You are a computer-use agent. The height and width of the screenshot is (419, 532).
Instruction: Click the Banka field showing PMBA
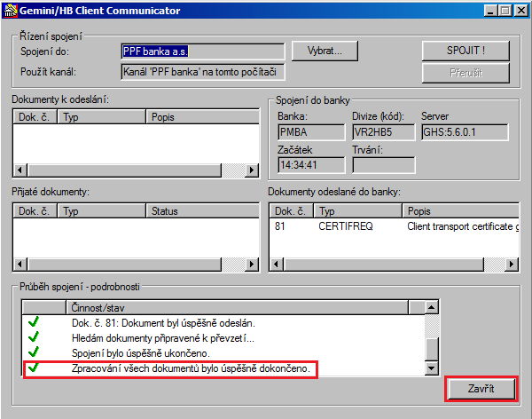(311, 132)
